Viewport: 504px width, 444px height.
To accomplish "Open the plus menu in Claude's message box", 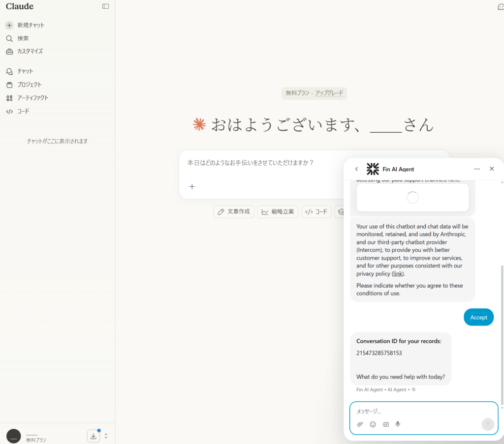I will pos(192,186).
